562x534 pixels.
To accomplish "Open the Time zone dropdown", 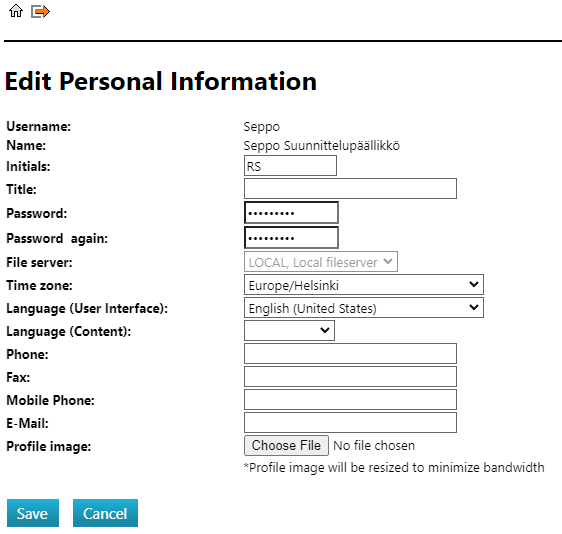I will tap(364, 285).
